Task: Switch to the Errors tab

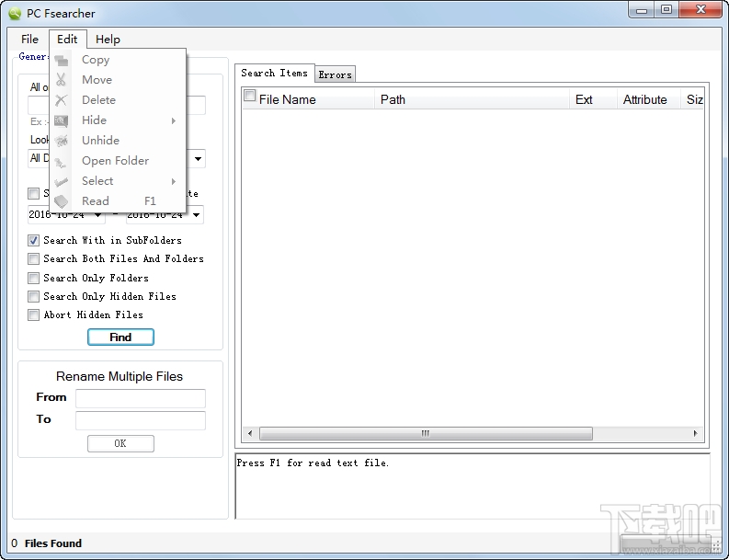Action: pyautogui.click(x=335, y=74)
